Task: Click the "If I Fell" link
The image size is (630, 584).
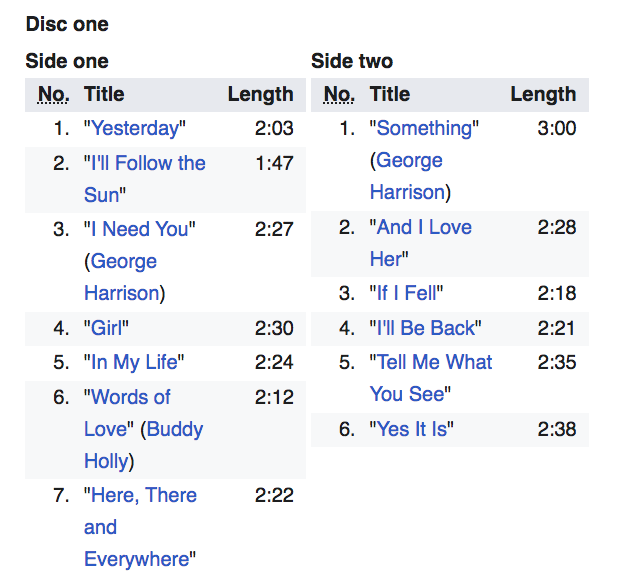Action: 407,294
